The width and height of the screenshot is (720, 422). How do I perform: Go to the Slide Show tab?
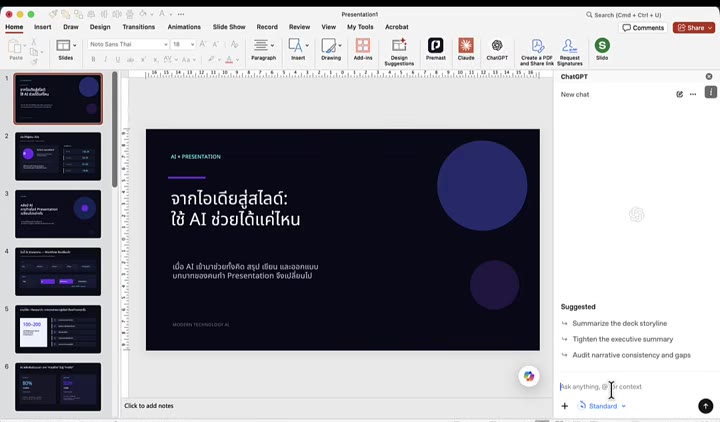click(229, 27)
